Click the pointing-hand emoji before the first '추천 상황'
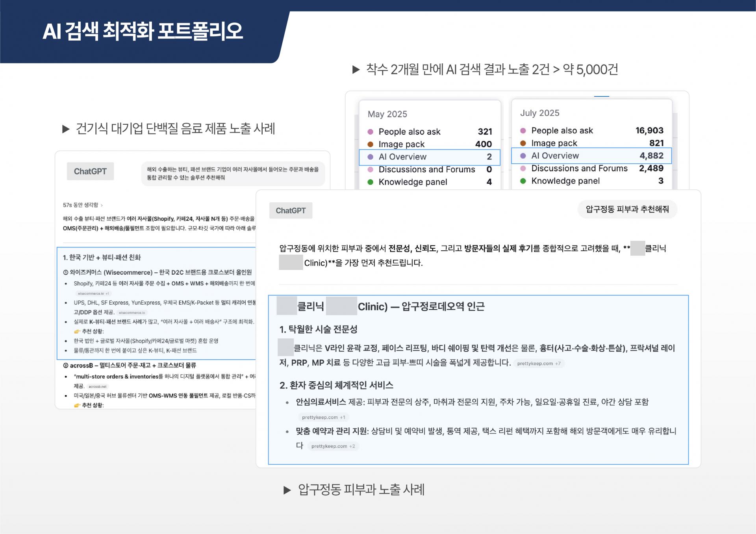756x534 pixels. pos(77,331)
